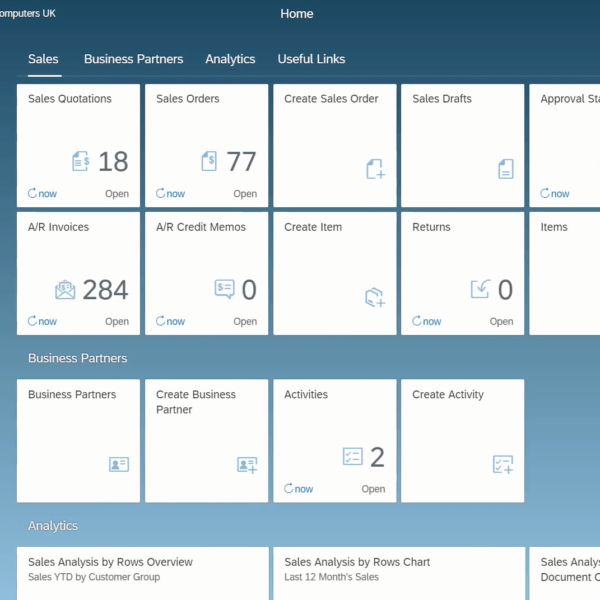Click 'Last 12 Month's Sales' subtitle
This screenshot has width=600, height=600.
tap(332, 577)
